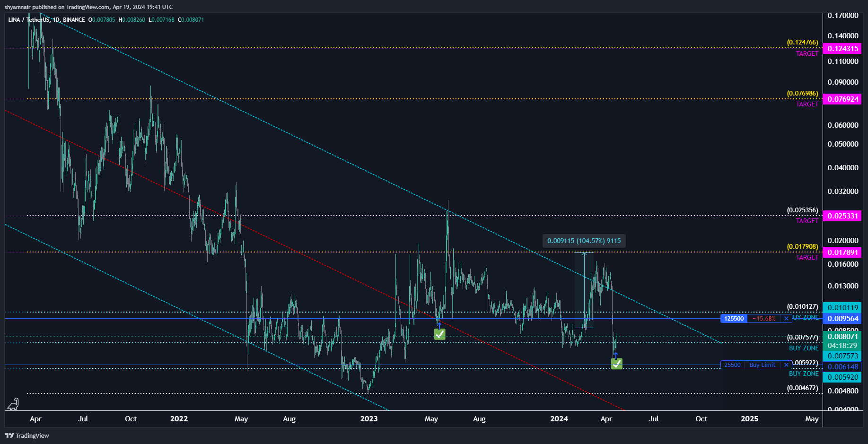Screen dimensions: 868x444
Task: Click the 2023 label on the time axis
Action: pyautogui.click(x=369, y=419)
